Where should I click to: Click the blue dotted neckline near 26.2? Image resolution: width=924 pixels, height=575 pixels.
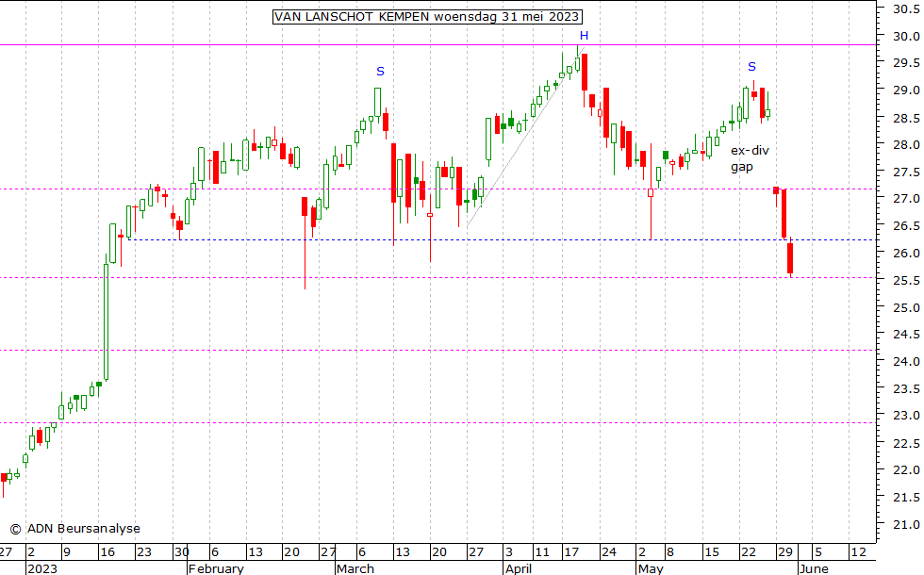click(502, 239)
